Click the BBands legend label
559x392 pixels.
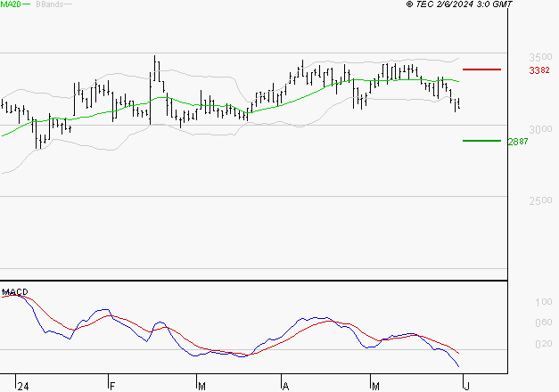[50, 4]
